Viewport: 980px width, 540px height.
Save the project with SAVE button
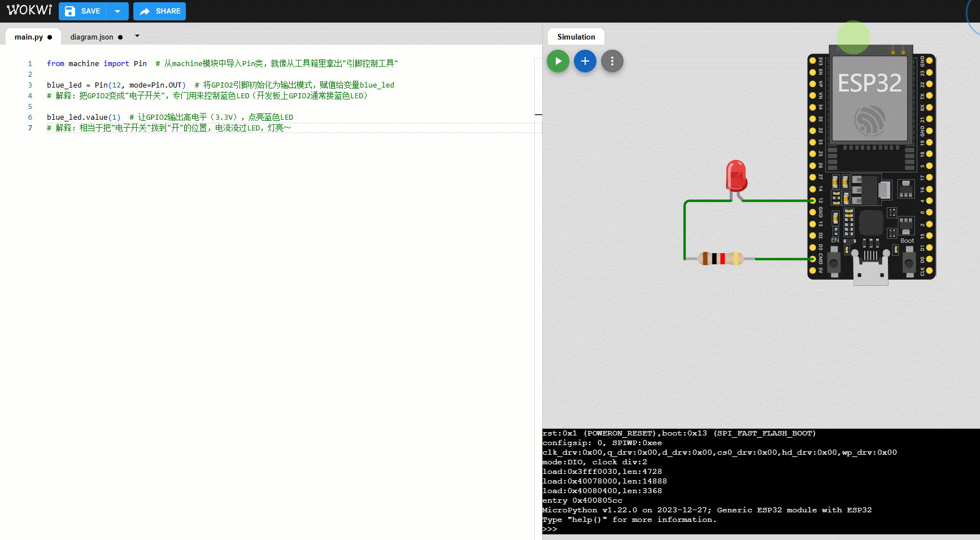click(82, 11)
